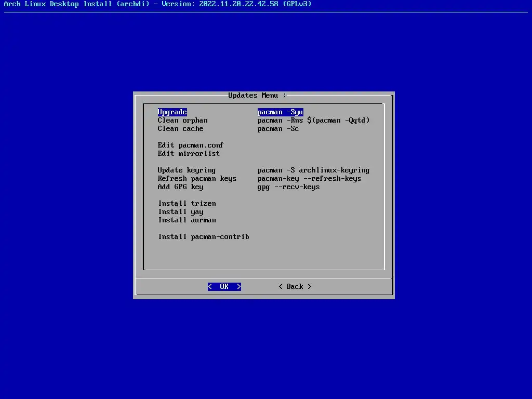Select Update keyring option
Viewport: 532px width, 399px height.
pyautogui.click(x=187, y=170)
